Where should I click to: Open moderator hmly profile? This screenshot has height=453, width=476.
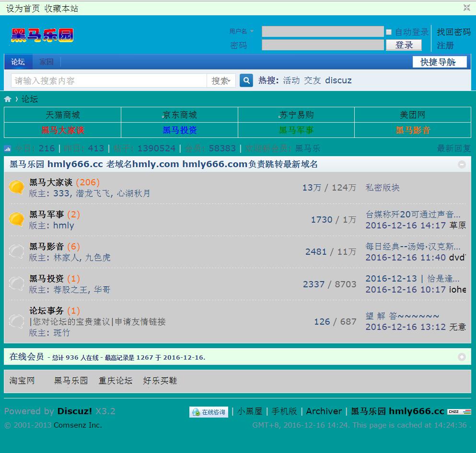coord(63,226)
